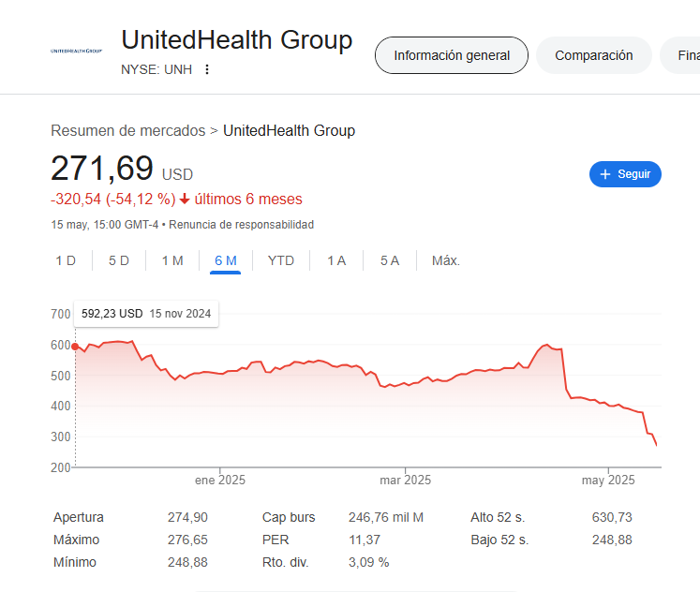The image size is (700, 592).
Task: Select the 5 A time range
Action: [390, 260]
